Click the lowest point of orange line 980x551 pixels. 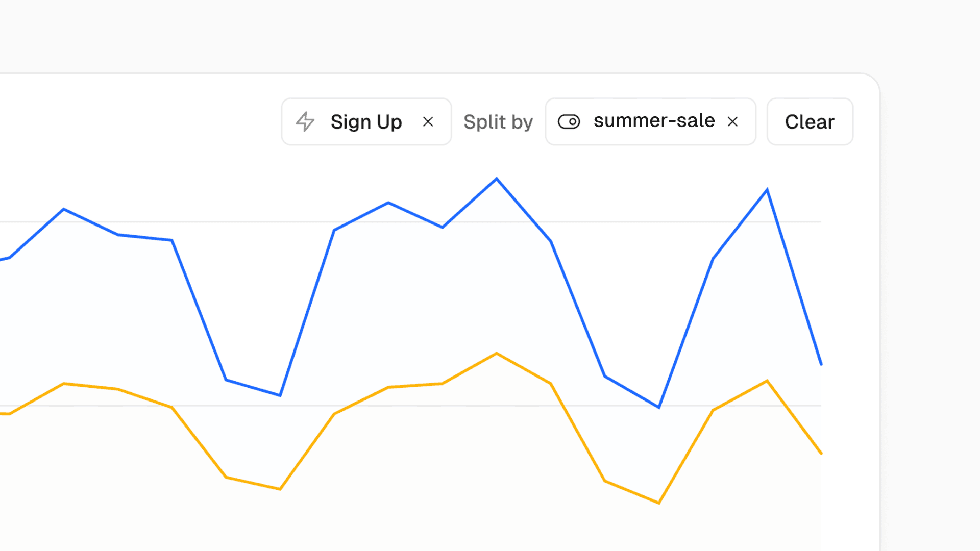[659, 503]
